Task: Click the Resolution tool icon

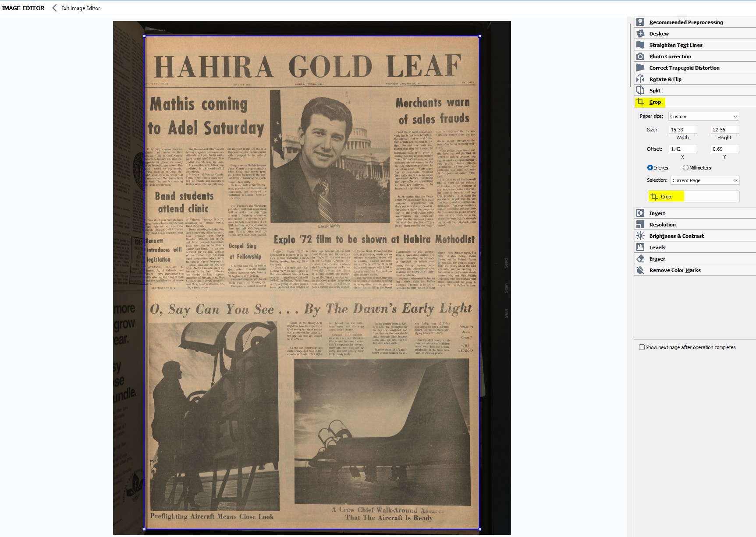Action: pyautogui.click(x=640, y=224)
